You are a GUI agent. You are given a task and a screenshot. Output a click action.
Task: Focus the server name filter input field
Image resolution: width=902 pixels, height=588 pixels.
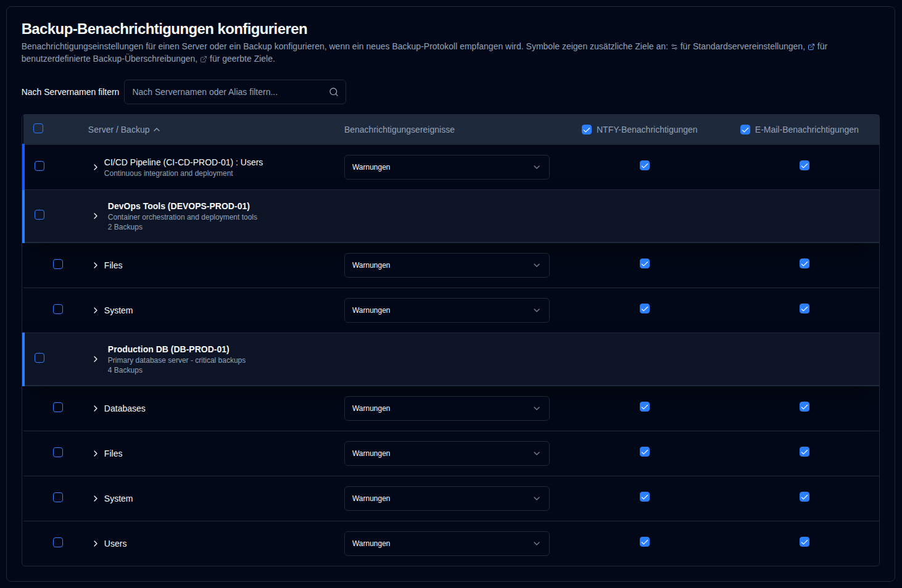click(234, 92)
